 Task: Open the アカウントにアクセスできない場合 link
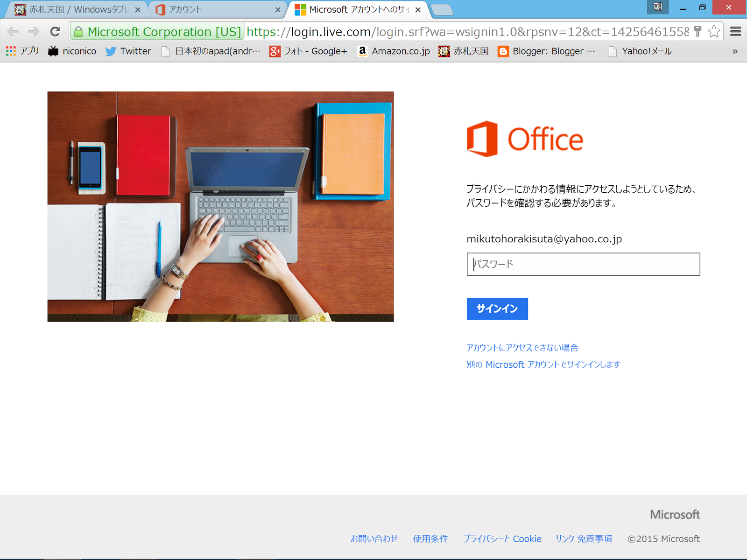click(x=522, y=348)
